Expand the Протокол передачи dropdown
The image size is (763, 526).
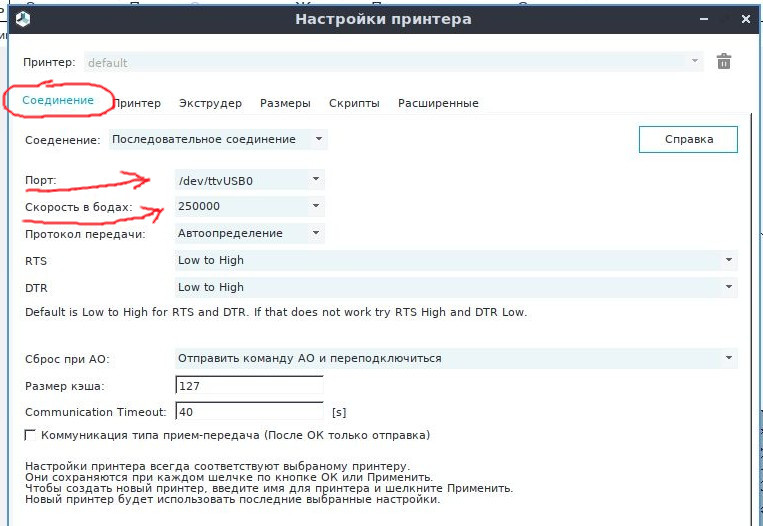249,234
